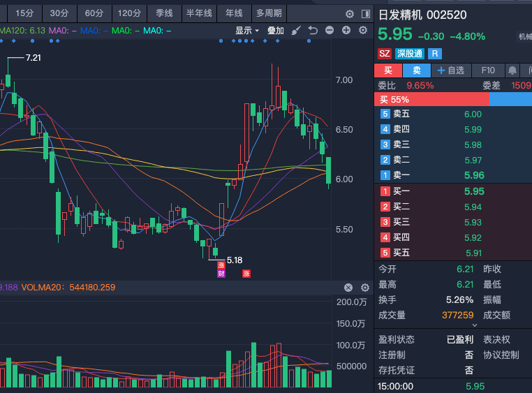Click VOLMA20 value 544180.259
The height and width of the screenshot is (393, 532).
coord(92,288)
